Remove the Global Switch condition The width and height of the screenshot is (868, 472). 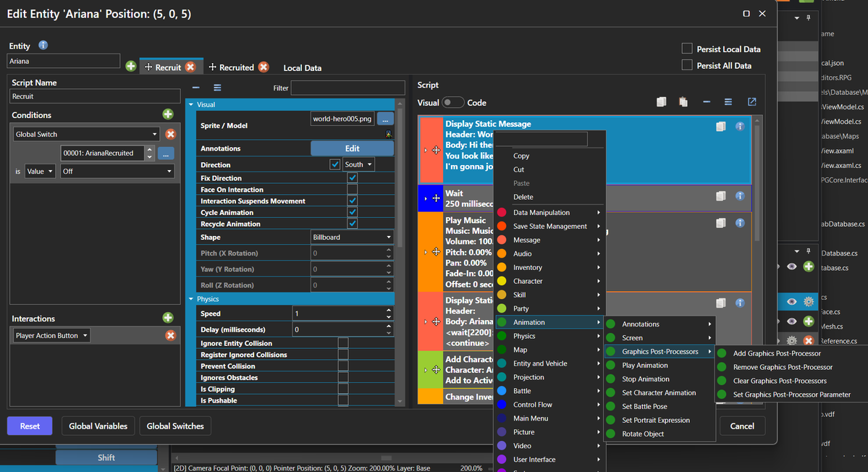click(171, 134)
